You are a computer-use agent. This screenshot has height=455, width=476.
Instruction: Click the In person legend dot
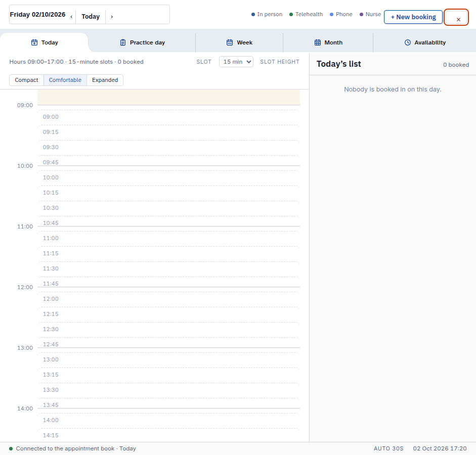coord(253,14)
